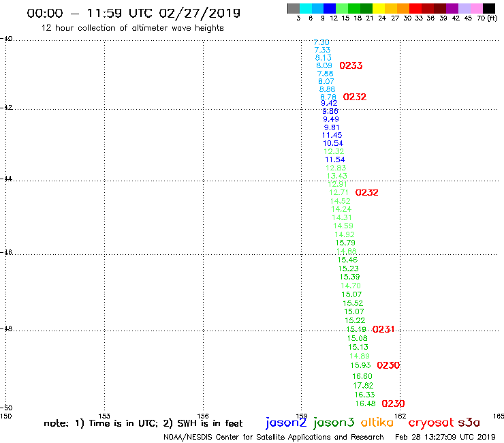Screen dimensions: 504x443
Task: Click the 156 longitude axis label
Action: pyautogui.click(x=203, y=416)
